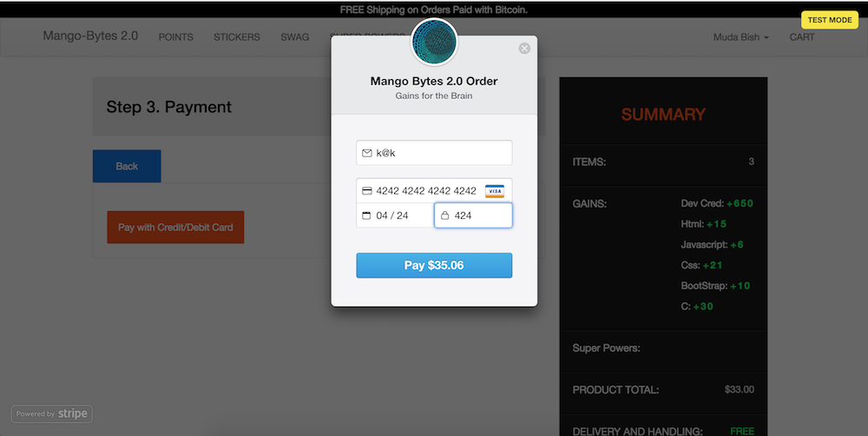The height and width of the screenshot is (436, 868).
Task: Focus the email field containing k@k
Action: tap(434, 153)
